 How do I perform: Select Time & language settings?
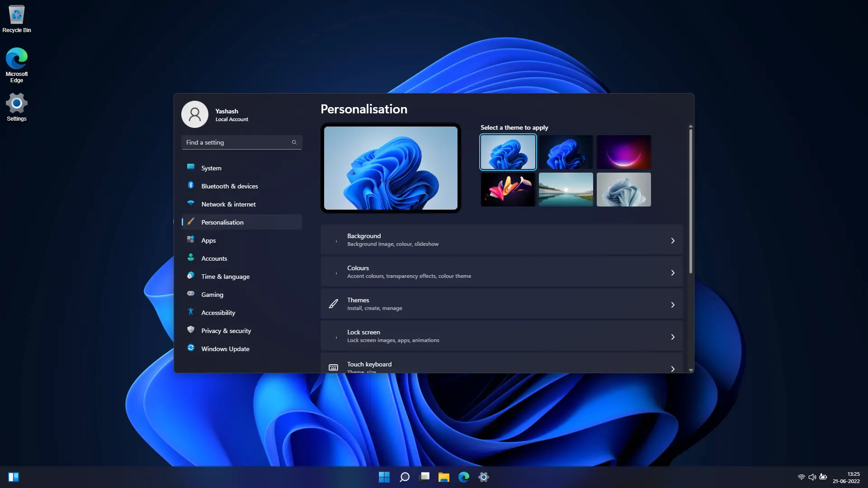pos(225,276)
